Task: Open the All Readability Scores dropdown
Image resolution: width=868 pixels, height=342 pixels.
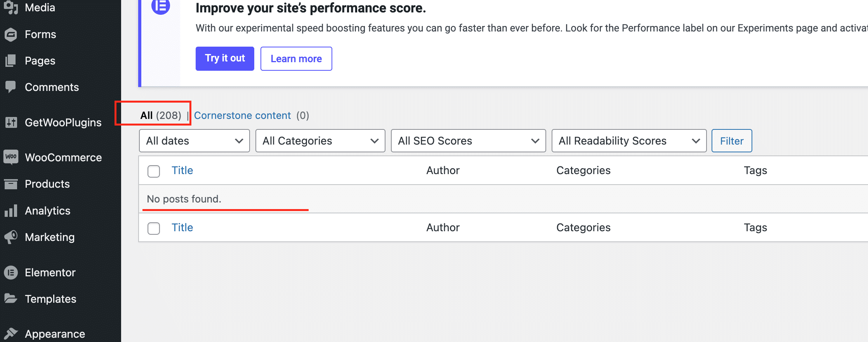Action: point(628,141)
